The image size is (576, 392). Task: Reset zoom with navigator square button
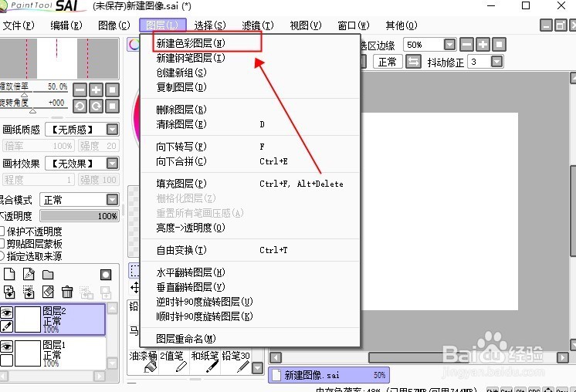[x=113, y=90]
